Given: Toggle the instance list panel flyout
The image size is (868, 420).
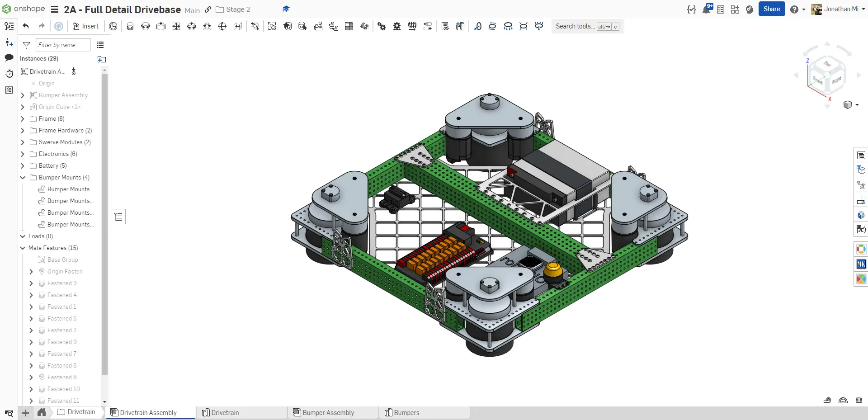Looking at the screenshot, I should click(x=118, y=217).
